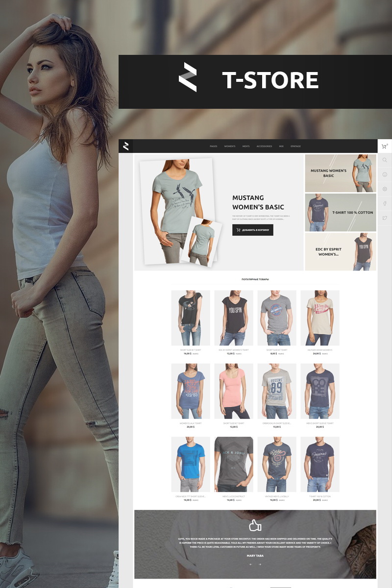Open the account smiley face icon
Image resolution: width=392 pixels, height=588 pixels.
(x=385, y=174)
